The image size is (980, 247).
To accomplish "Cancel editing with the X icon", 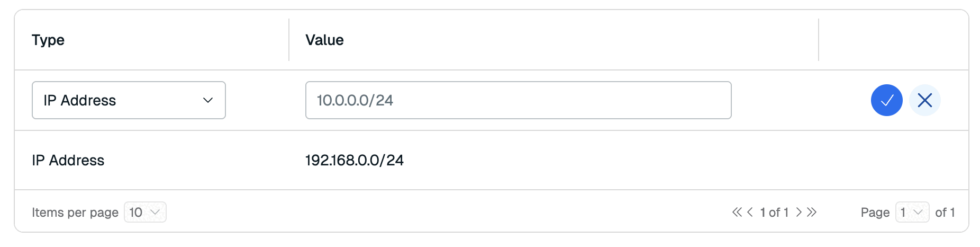I will 924,100.
